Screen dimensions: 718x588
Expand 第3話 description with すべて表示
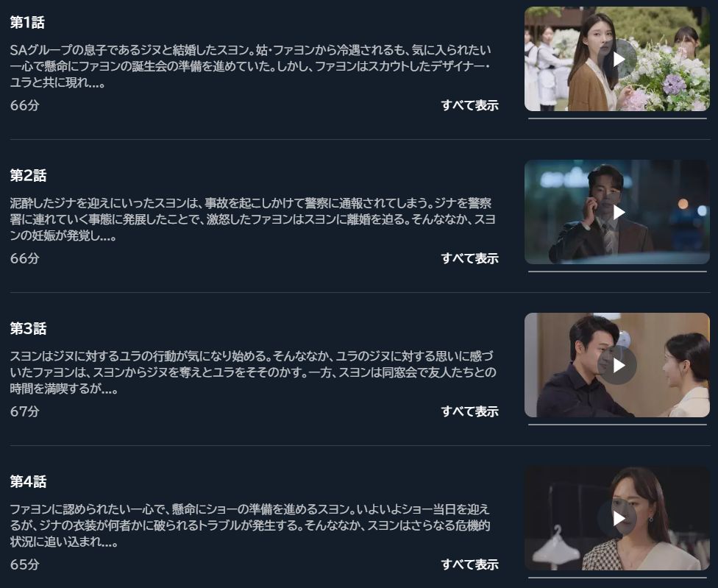470,411
